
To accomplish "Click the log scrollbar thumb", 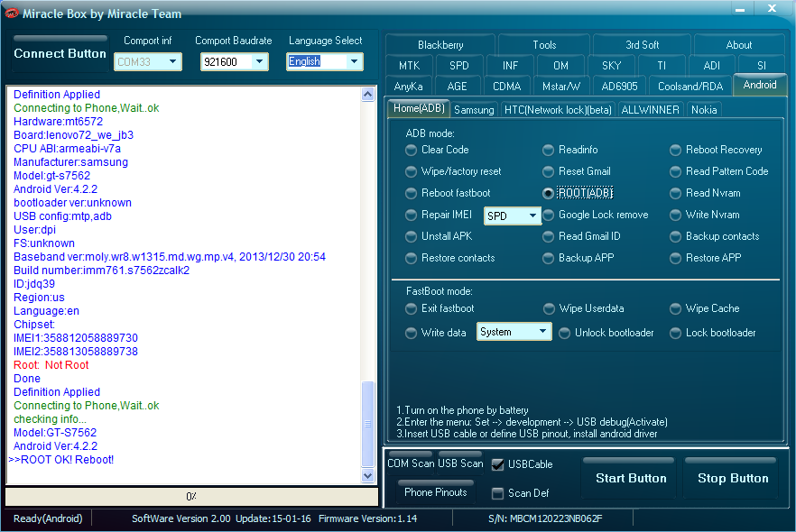I will (x=368, y=424).
